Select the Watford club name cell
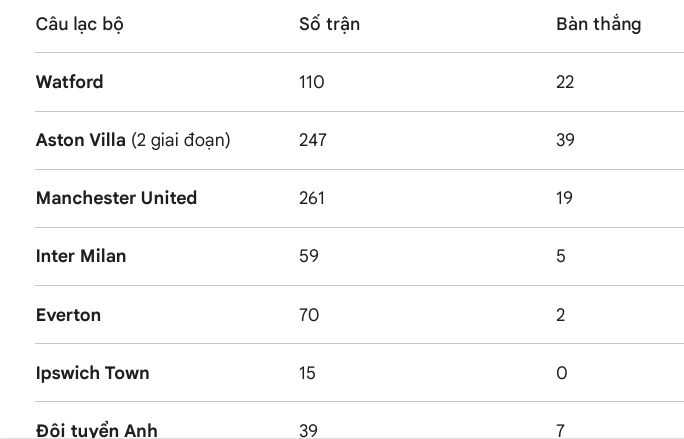684x439 pixels. tap(69, 82)
